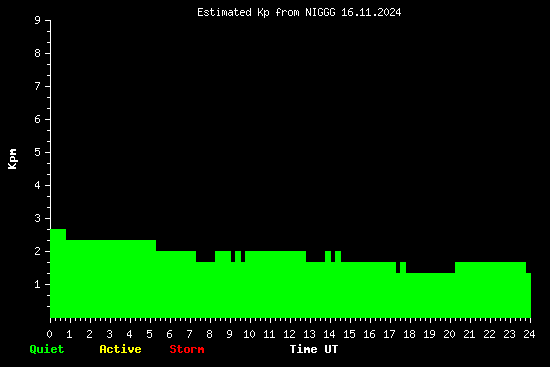Image resolution: width=550 pixels, height=367 pixels.
Task: Click the tallest green bar at chart start
Action: point(58,273)
